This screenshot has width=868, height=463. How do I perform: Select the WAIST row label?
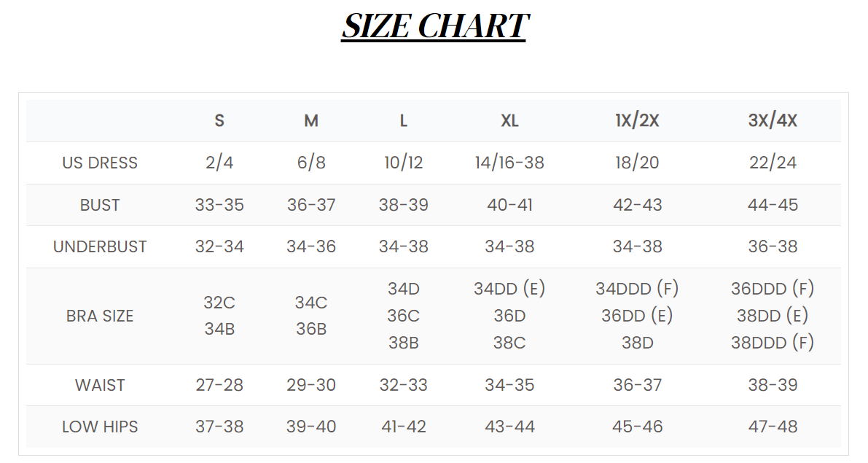pos(100,385)
